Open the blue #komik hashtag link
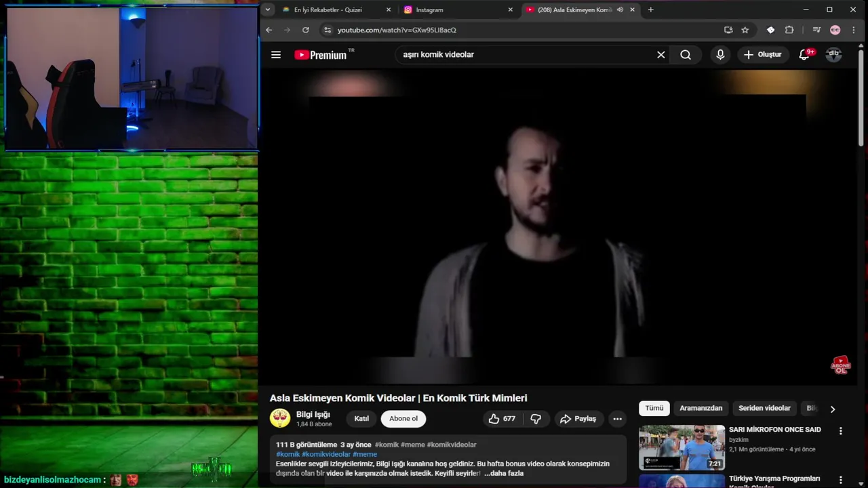 (x=288, y=454)
